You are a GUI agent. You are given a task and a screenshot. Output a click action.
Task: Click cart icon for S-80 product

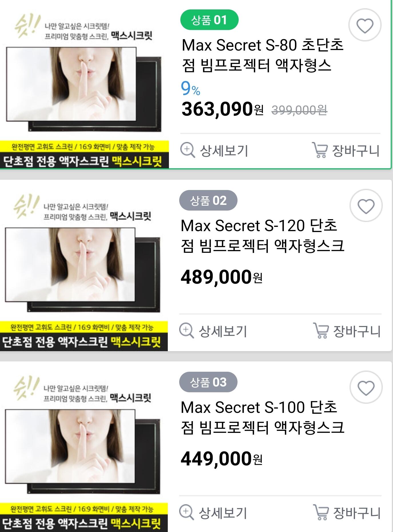320,150
